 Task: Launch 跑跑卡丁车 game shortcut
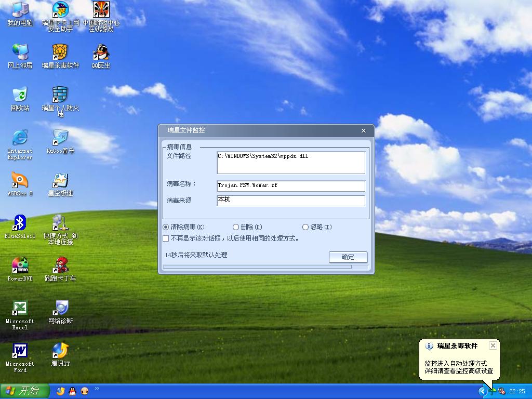click(x=60, y=270)
